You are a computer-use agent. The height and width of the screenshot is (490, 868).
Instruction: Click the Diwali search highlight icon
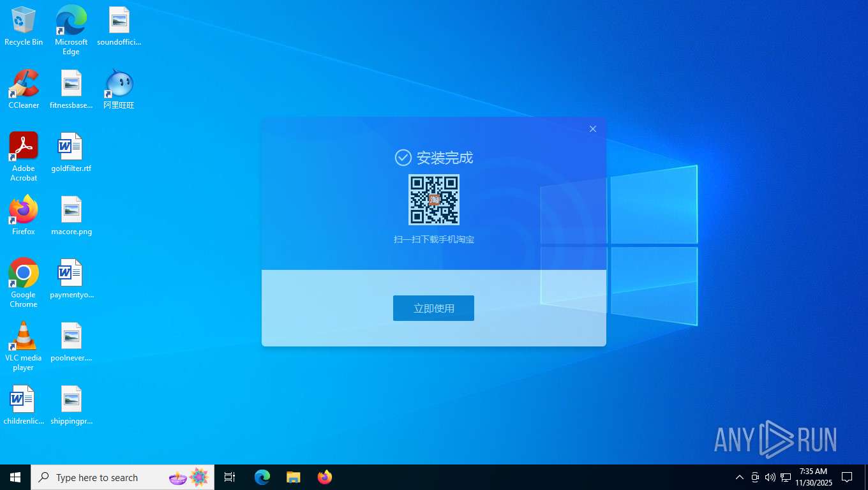tap(189, 477)
